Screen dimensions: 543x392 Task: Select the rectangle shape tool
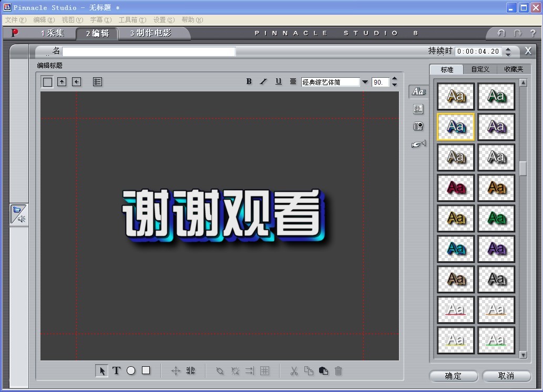146,370
